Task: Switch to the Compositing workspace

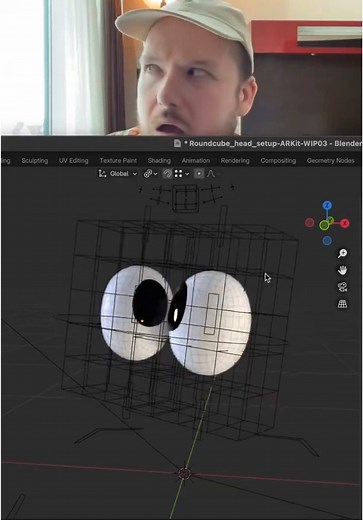Action: (278, 161)
